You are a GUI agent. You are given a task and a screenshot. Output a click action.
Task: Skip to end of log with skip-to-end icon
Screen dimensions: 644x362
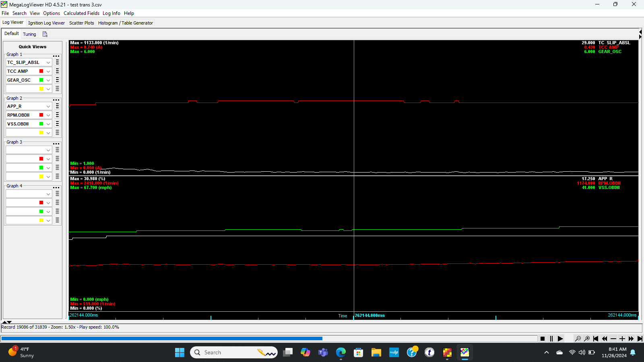pyautogui.click(x=639, y=339)
